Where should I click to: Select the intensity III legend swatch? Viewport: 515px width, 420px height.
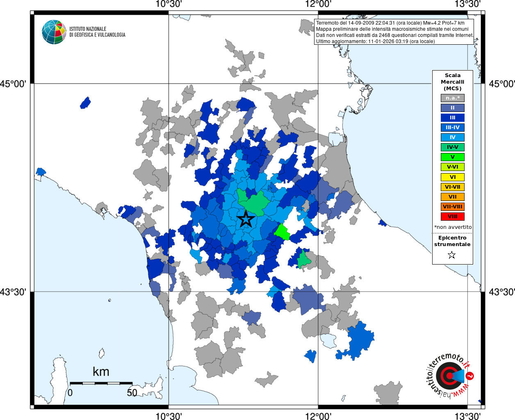point(452,118)
